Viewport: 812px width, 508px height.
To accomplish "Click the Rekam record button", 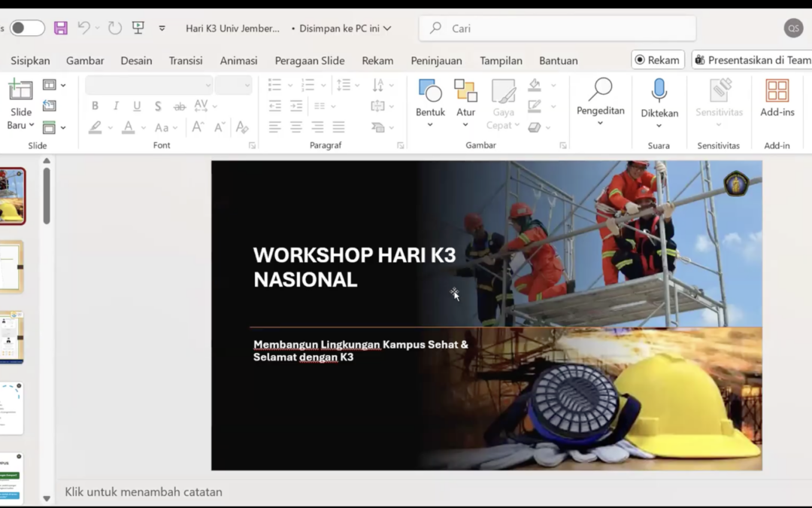I will point(657,60).
